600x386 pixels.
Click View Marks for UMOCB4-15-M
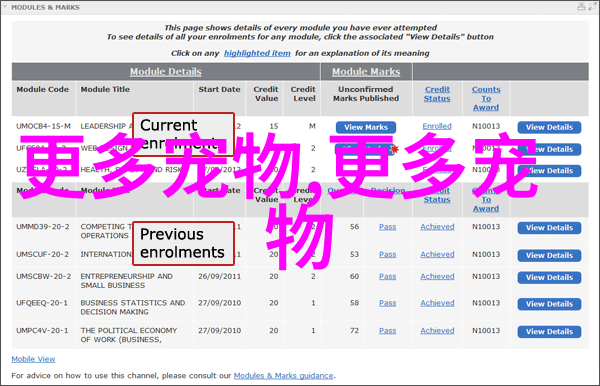(366, 127)
